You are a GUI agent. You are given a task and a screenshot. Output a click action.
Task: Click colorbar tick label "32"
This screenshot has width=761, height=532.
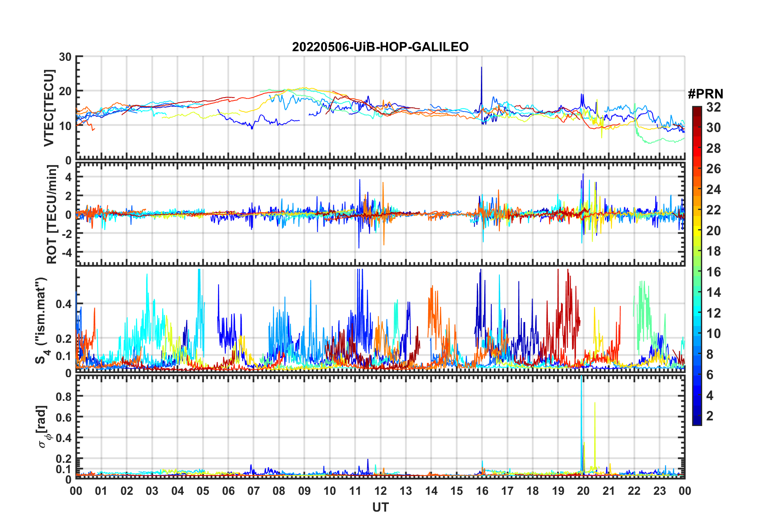tap(713, 107)
